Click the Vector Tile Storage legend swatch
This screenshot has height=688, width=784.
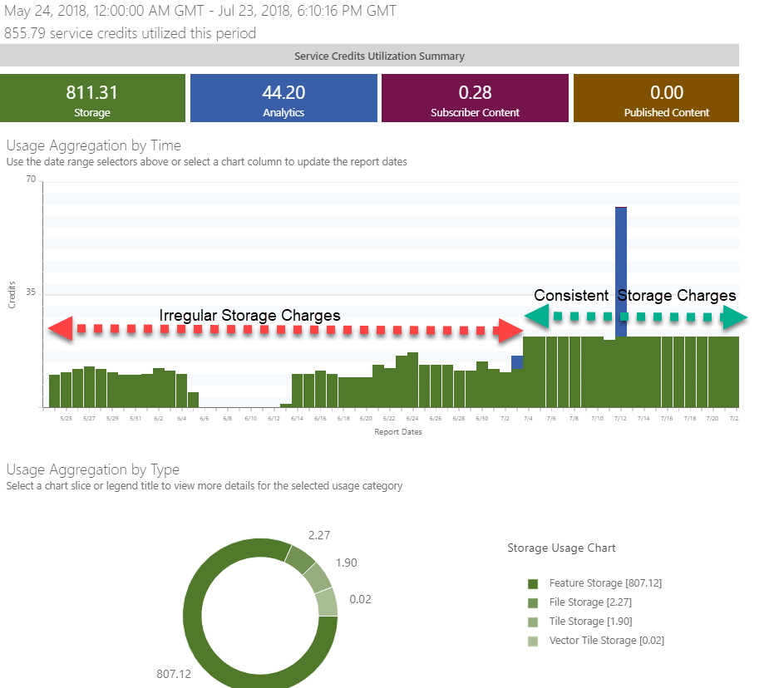[x=533, y=641]
